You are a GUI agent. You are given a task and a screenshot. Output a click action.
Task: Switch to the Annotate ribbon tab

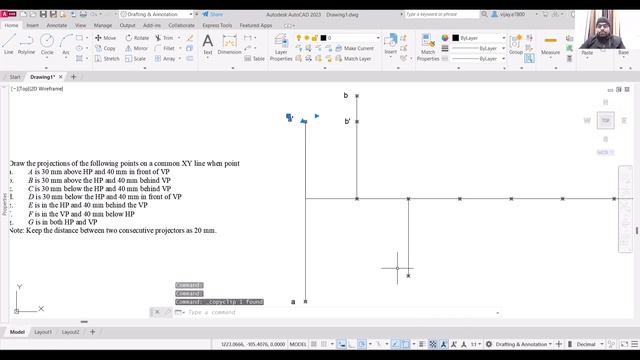(56, 25)
